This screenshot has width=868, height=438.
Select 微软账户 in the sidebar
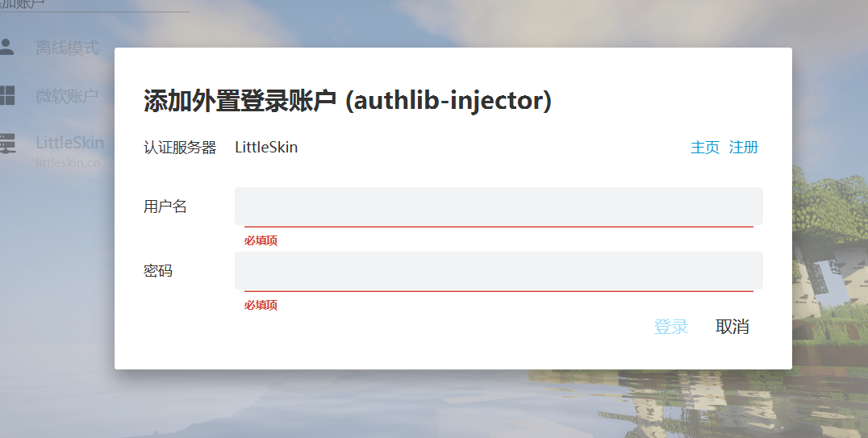[67, 97]
